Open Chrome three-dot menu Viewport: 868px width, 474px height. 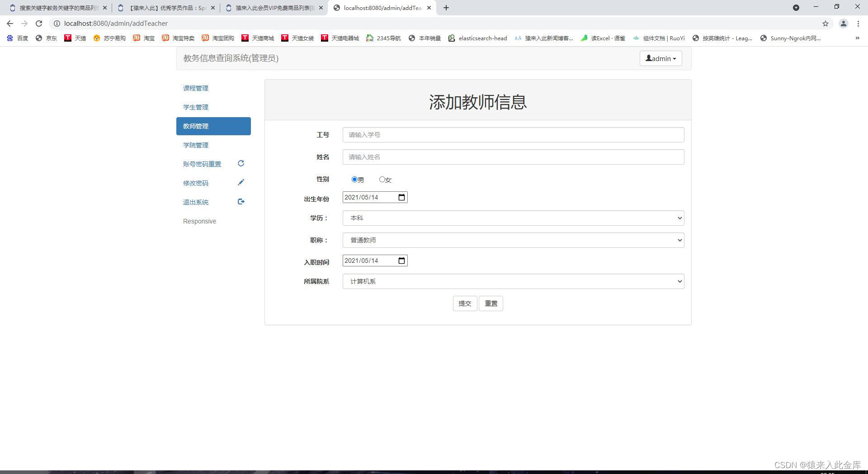[x=858, y=24]
